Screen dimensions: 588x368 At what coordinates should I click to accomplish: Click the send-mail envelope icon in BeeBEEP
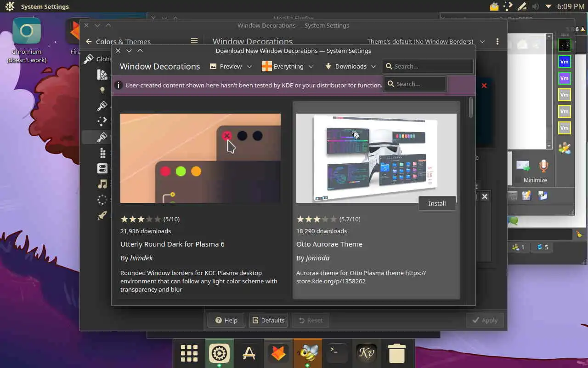(523, 166)
